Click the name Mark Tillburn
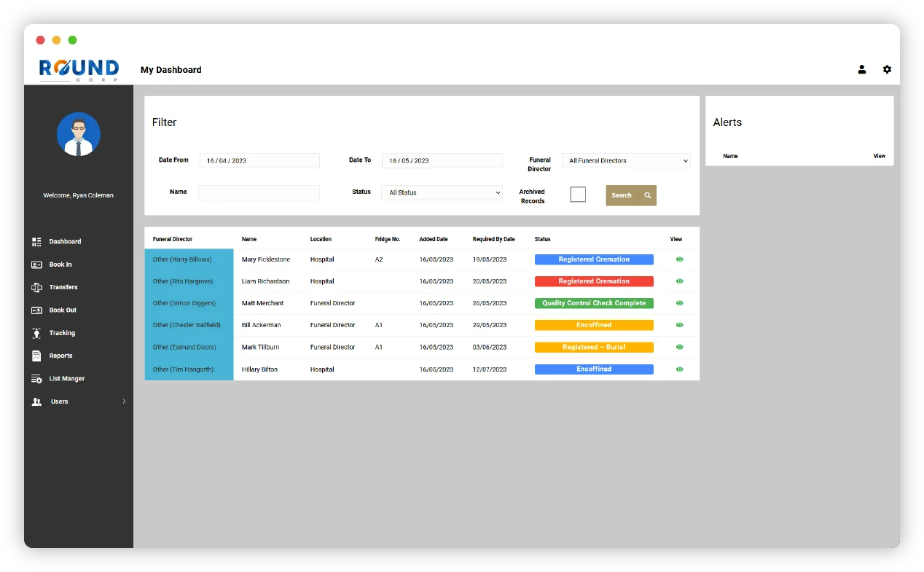Screen dimensions: 924x572 pyautogui.click(x=260, y=347)
